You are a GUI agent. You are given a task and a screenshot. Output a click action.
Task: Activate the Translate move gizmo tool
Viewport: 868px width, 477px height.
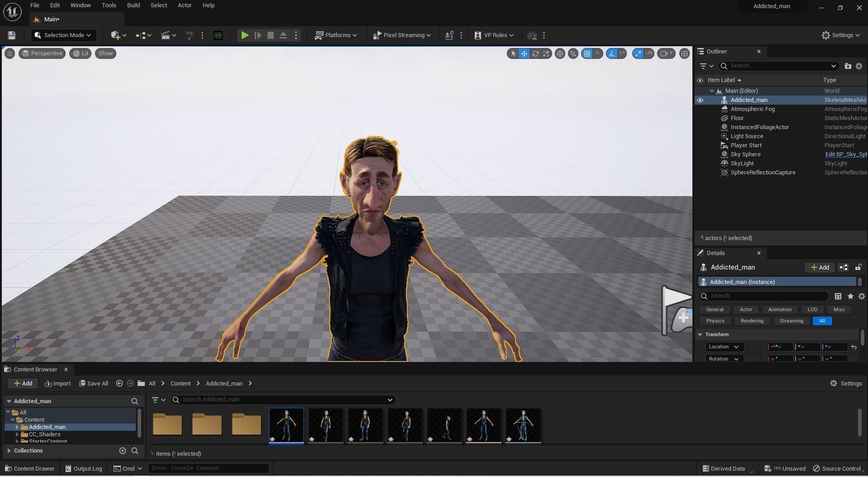click(524, 53)
